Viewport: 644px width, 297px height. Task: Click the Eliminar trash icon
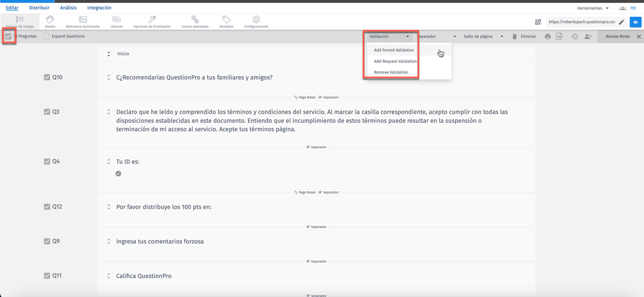pos(515,36)
